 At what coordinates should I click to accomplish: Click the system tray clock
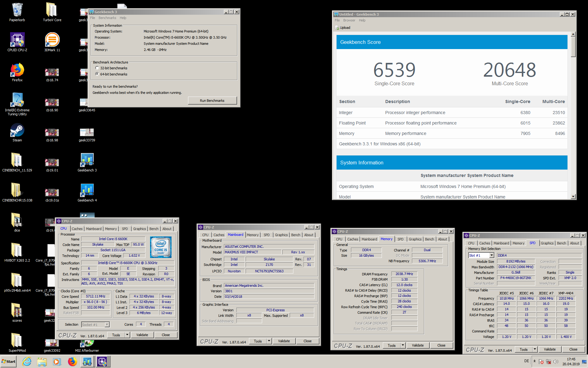pos(571,362)
